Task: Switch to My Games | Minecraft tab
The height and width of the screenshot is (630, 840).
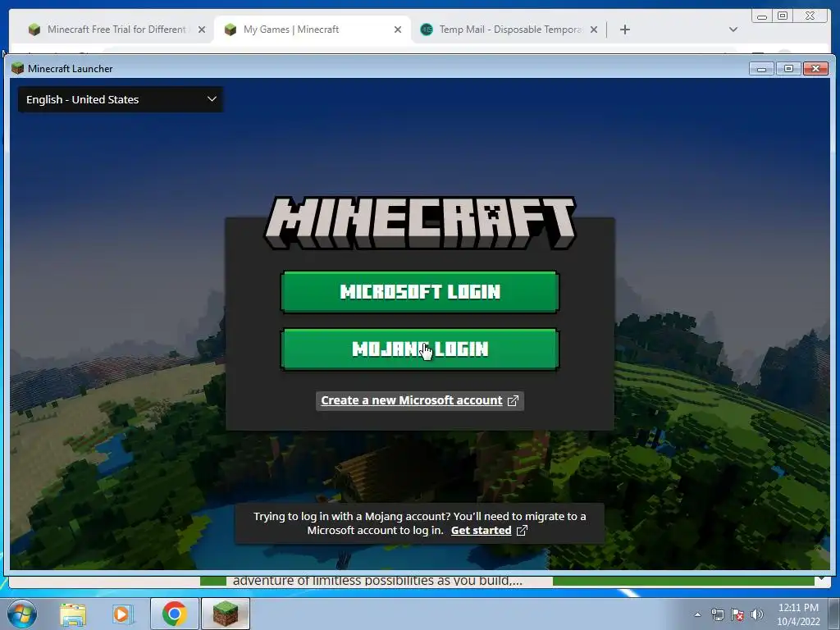Action: click(x=291, y=30)
